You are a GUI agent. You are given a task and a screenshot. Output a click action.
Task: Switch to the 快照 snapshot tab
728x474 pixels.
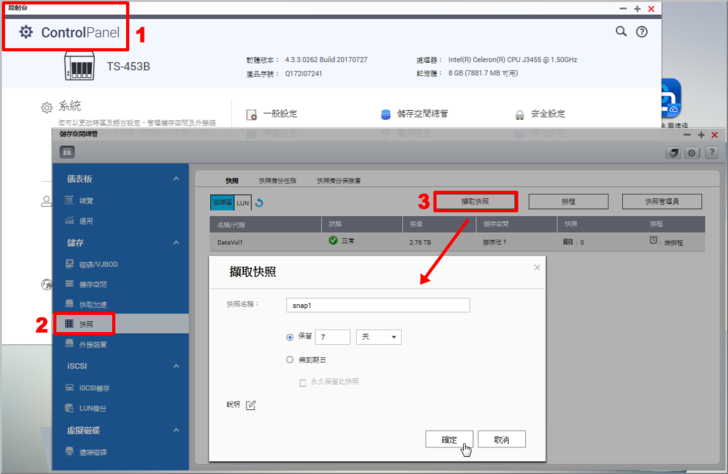coord(232,181)
